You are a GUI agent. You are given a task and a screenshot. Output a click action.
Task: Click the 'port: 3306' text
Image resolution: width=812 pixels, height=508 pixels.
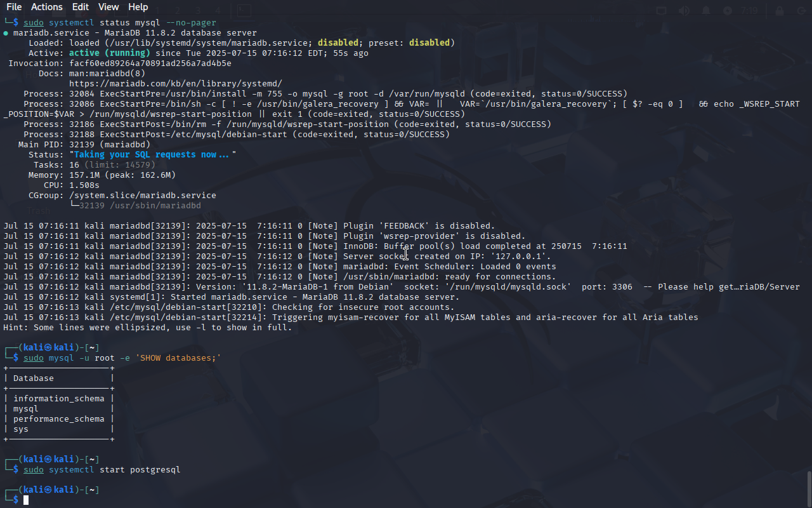[607, 287]
